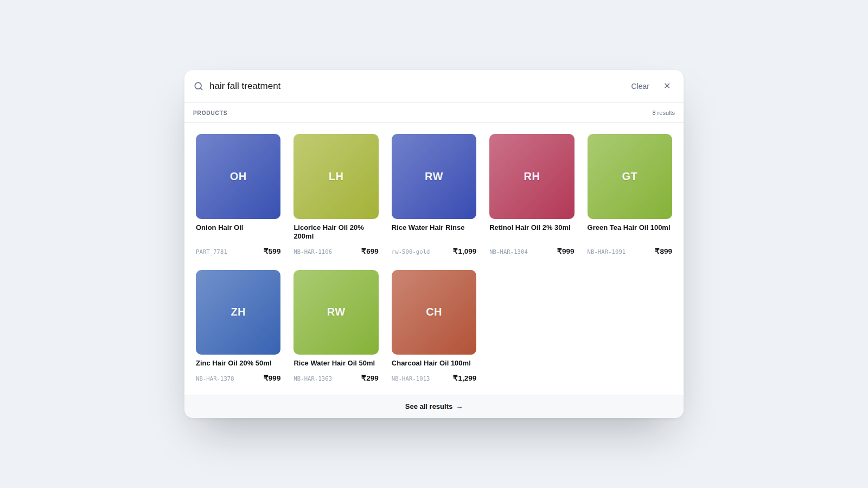
Task: Clear the search query text
Action: pyautogui.click(x=640, y=86)
